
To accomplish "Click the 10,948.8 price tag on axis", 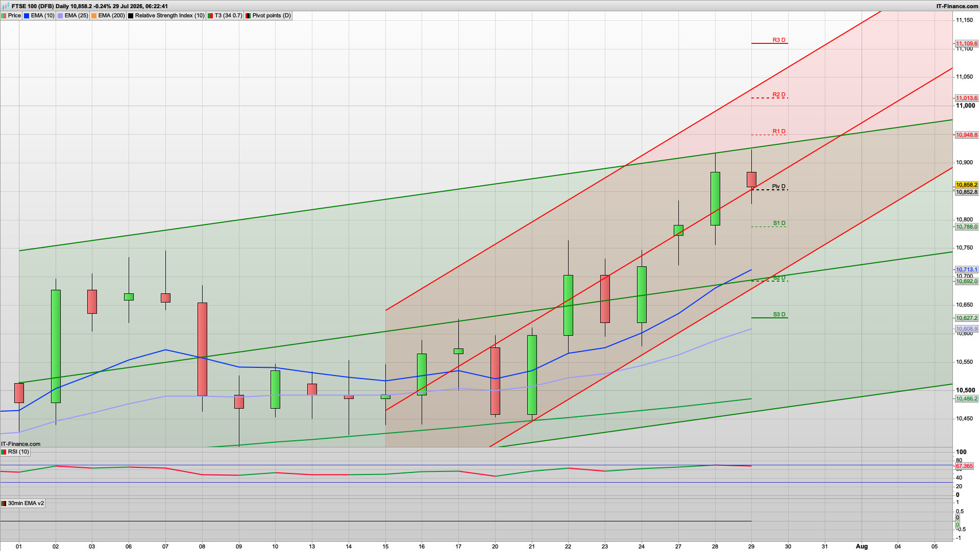I will tap(966, 135).
